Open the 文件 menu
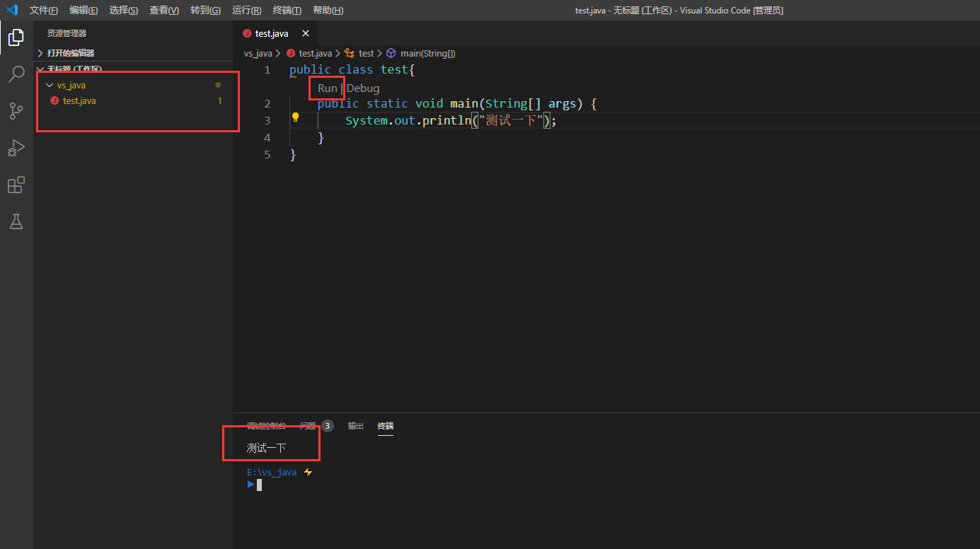The height and width of the screenshot is (549, 980). coord(43,10)
